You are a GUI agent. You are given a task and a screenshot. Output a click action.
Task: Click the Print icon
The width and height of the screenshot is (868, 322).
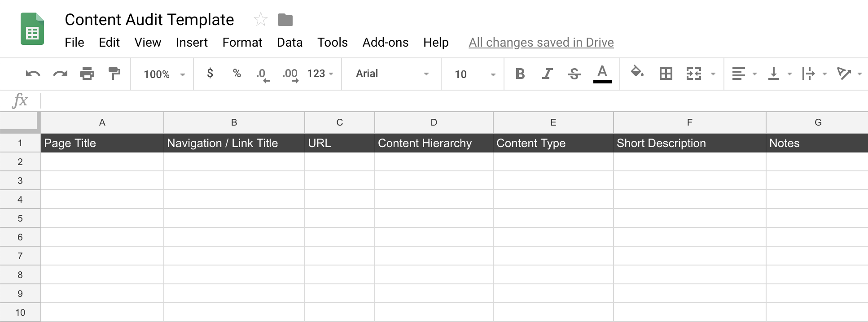[87, 74]
